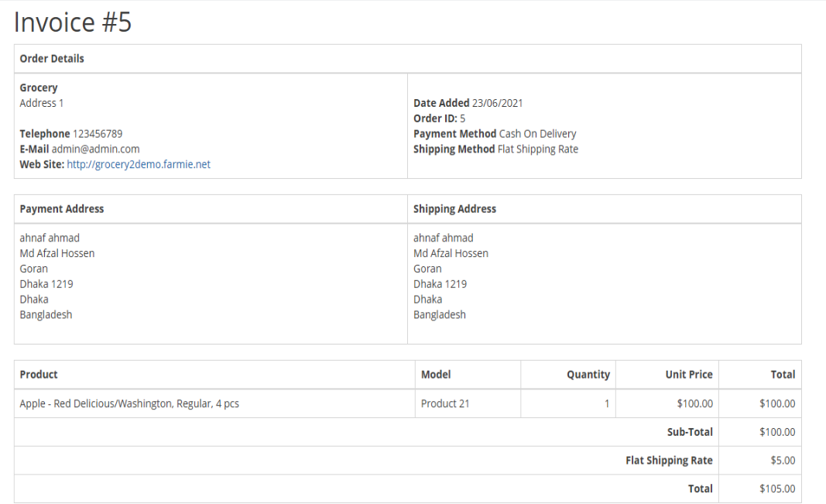Open the grocery2demo.farmie.net website link
Image resolution: width=826 pixels, height=504 pixels.
[138, 164]
